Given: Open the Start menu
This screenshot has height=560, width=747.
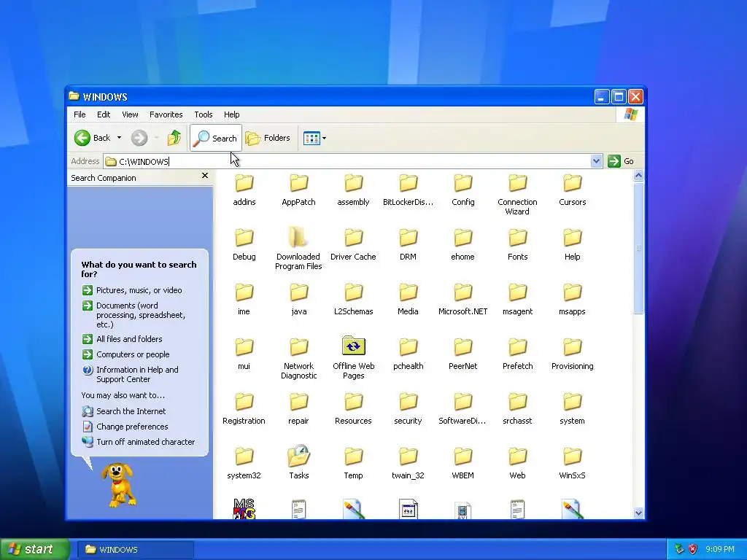Looking at the screenshot, I should 34,549.
